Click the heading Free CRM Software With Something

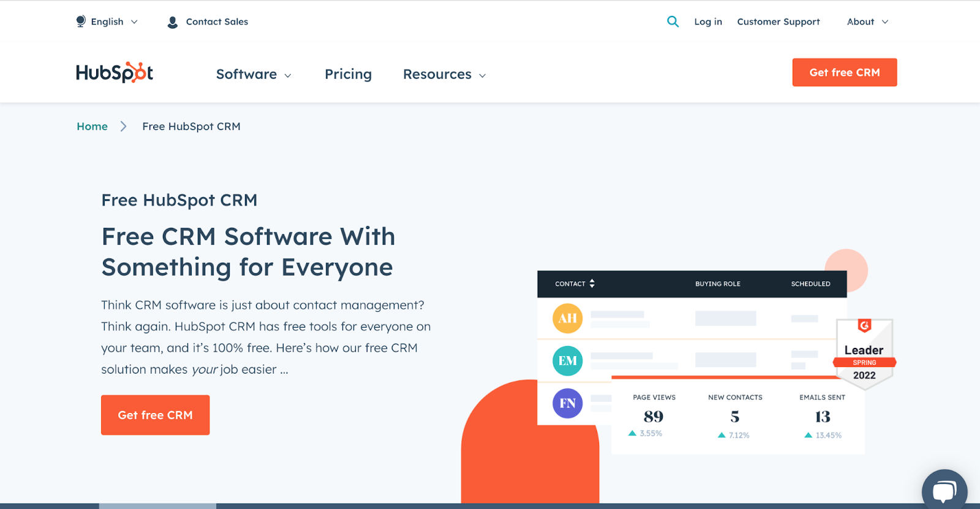(249, 252)
